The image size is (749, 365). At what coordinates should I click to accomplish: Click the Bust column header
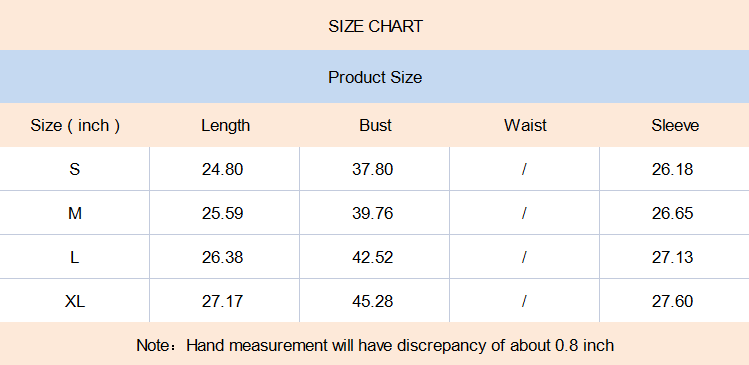375,126
